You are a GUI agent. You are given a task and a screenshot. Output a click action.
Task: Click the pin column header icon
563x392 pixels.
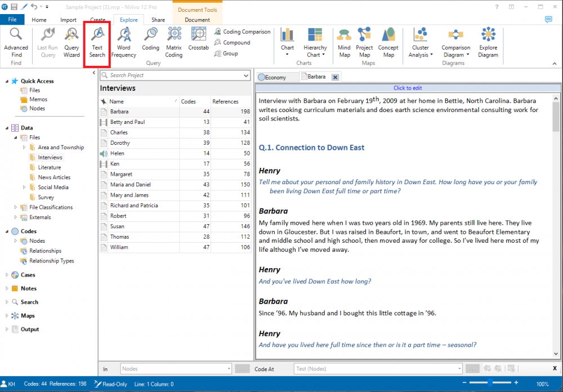pyautogui.click(x=104, y=102)
